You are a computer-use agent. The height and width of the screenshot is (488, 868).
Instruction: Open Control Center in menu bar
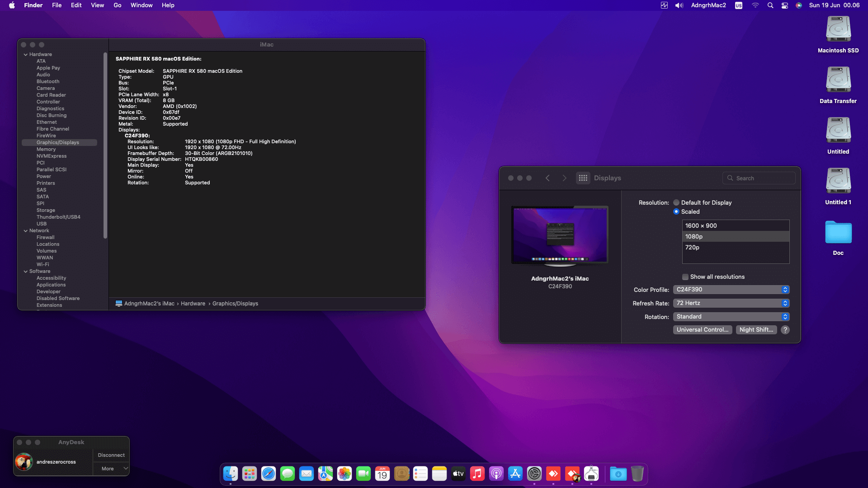click(x=785, y=5)
